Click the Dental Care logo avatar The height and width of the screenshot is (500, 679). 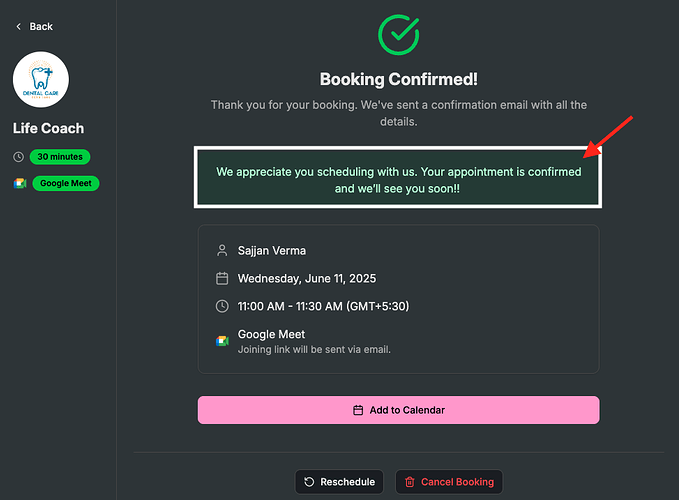[41, 80]
